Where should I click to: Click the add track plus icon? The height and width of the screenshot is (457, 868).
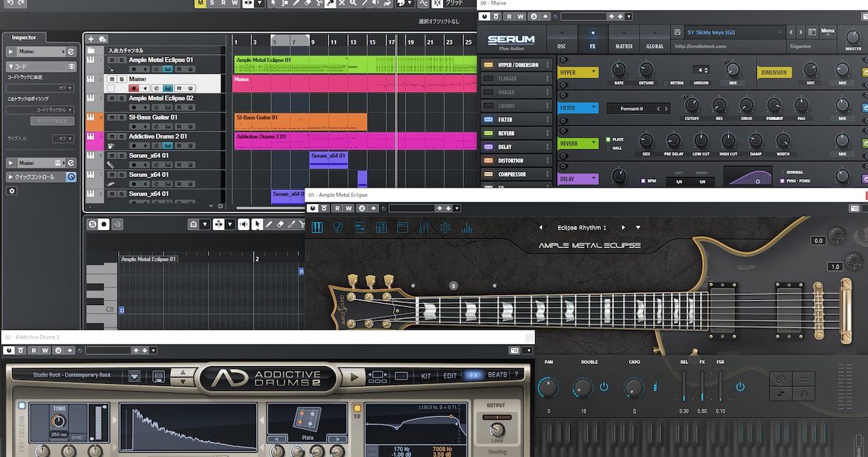point(91,39)
